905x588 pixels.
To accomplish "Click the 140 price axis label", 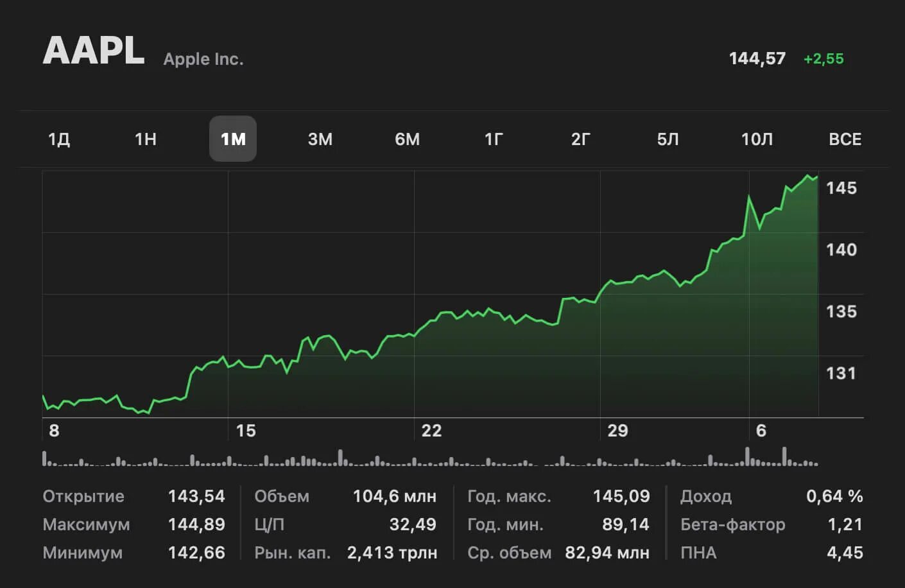I will (x=841, y=250).
